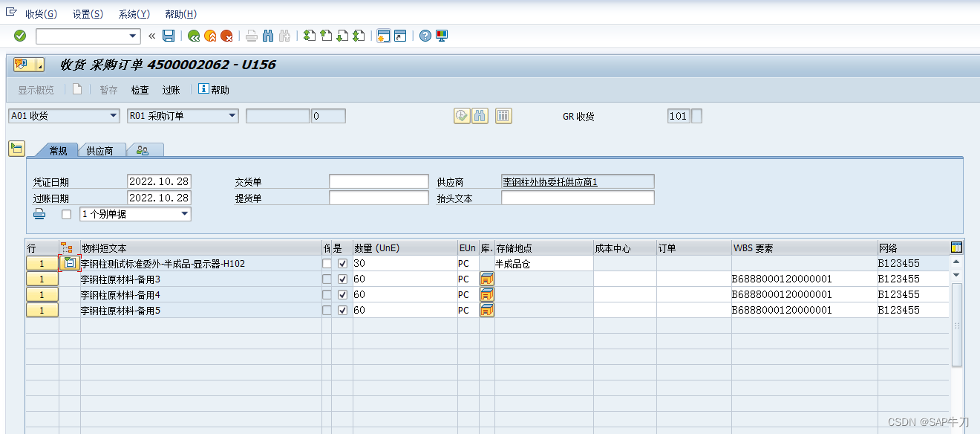Click the 暂存 hold button

click(108, 90)
